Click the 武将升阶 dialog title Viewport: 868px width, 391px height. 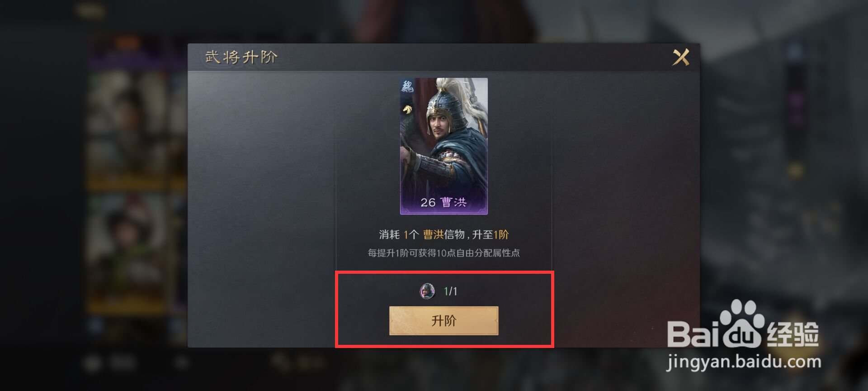[x=241, y=57]
